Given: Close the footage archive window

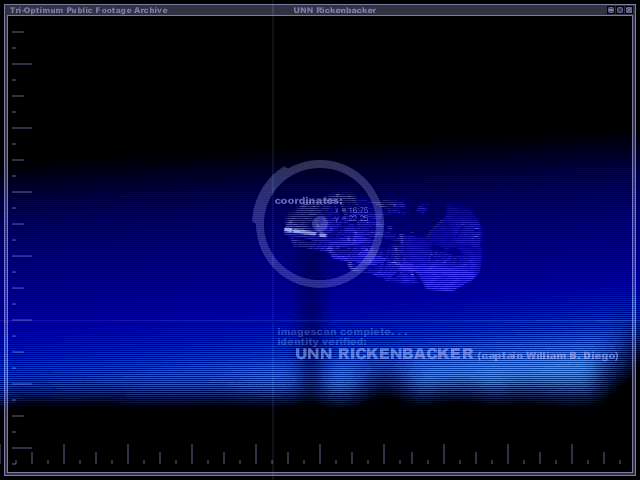Looking at the screenshot, I should [627, 10].
